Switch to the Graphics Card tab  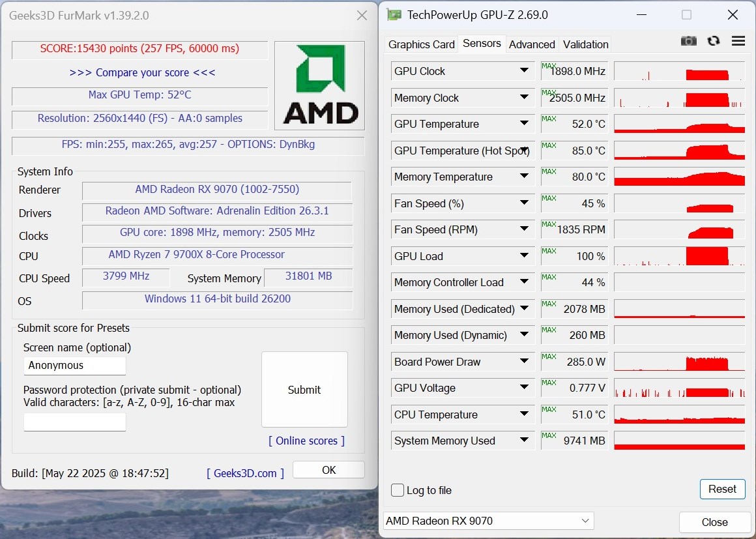tap(422, 44)
